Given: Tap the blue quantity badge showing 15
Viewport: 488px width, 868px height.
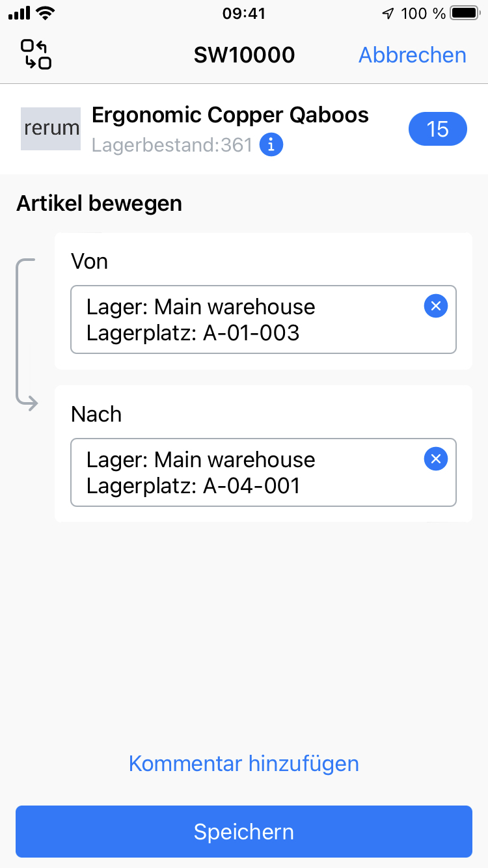Looking at the screenshot, I should [437, 129].
